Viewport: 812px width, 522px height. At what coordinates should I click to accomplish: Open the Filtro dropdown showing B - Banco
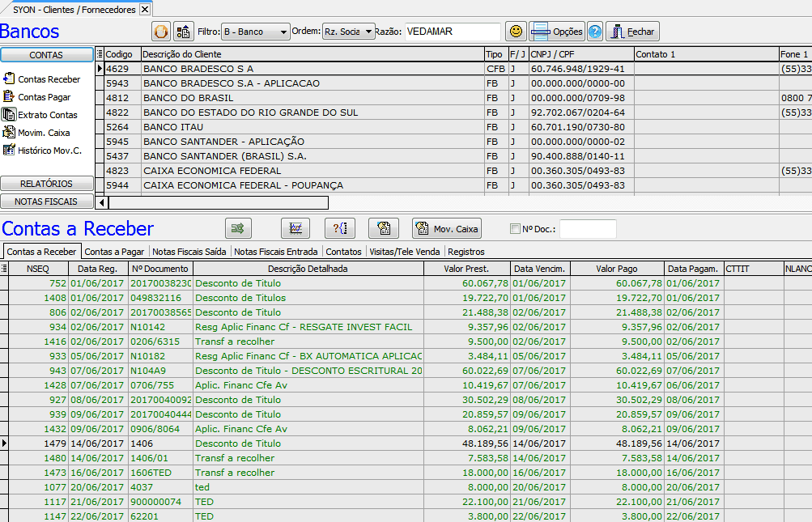(x=255, y=32)
